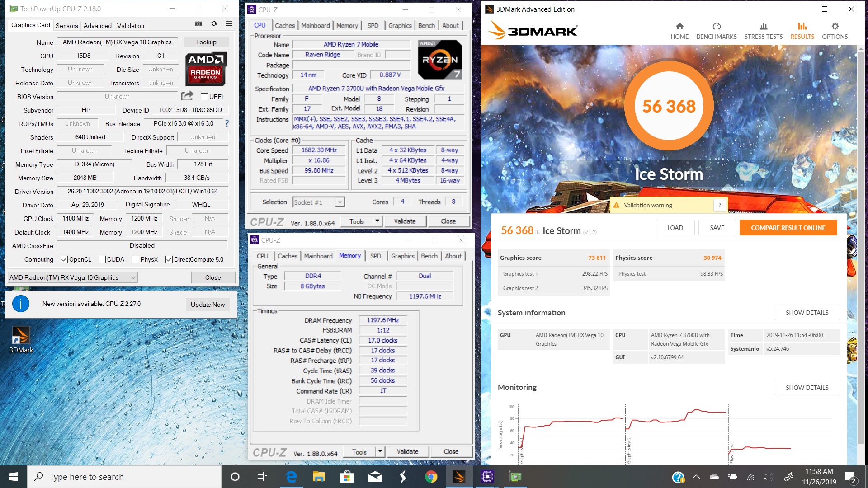Expand the GPU selection dropdown in GPU-Z

pos(73,277)
